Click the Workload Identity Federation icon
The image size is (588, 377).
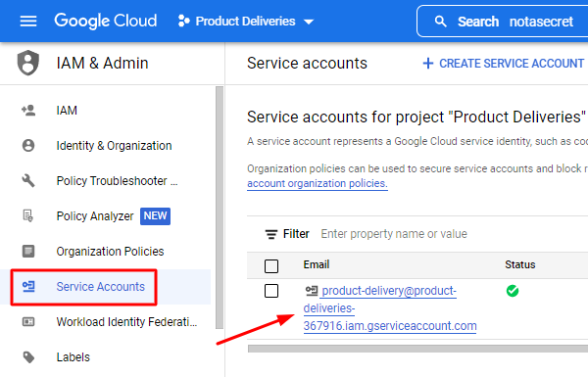[x=28, y=322]
